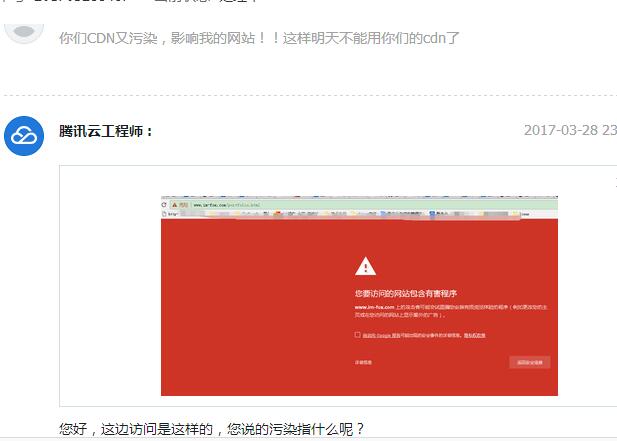Open the attached red warning screenshot thumbnail

359,296
